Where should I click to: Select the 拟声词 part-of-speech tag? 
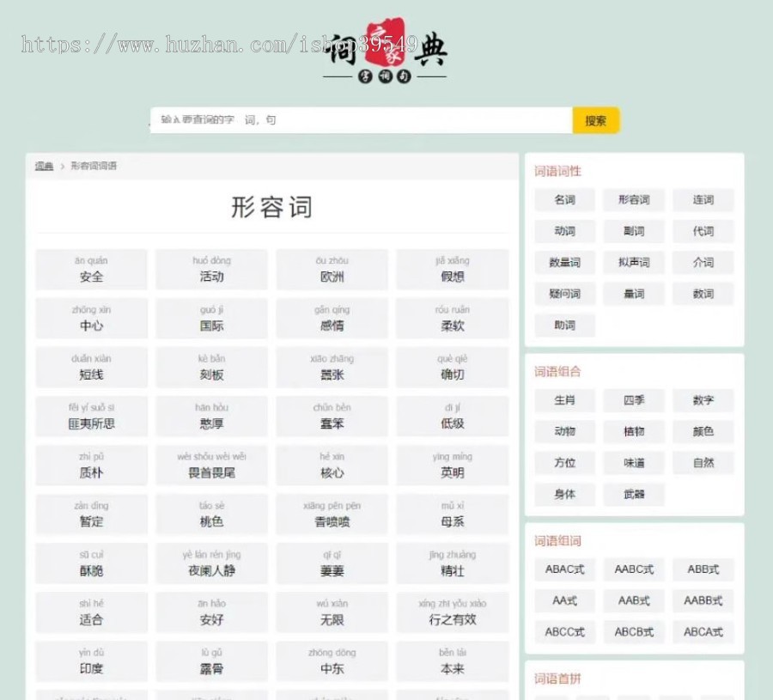(x=634, y=263)
